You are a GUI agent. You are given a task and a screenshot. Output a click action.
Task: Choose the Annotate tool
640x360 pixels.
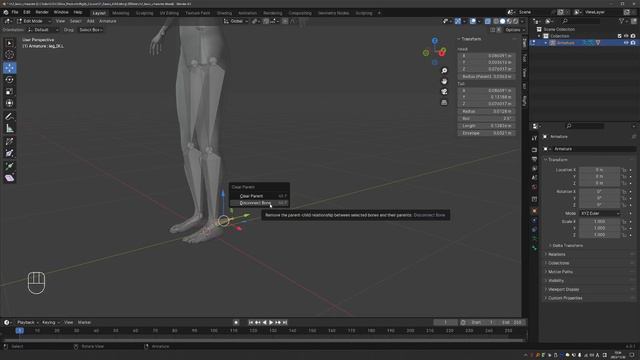coord(9,117)
